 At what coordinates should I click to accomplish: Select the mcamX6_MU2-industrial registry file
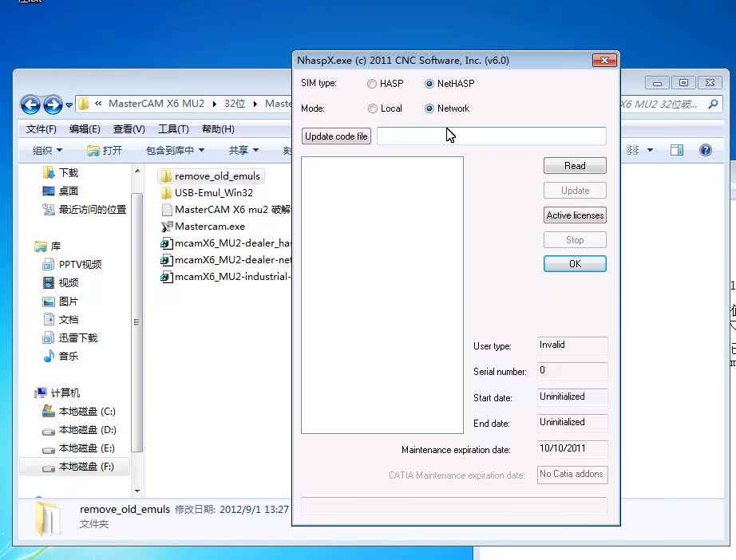[225, 277]
